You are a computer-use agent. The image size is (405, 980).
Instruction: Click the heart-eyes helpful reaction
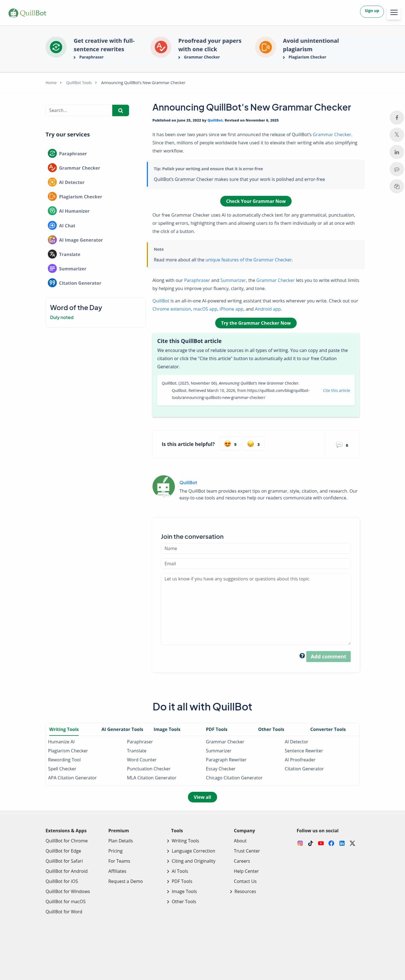[230, 444]
